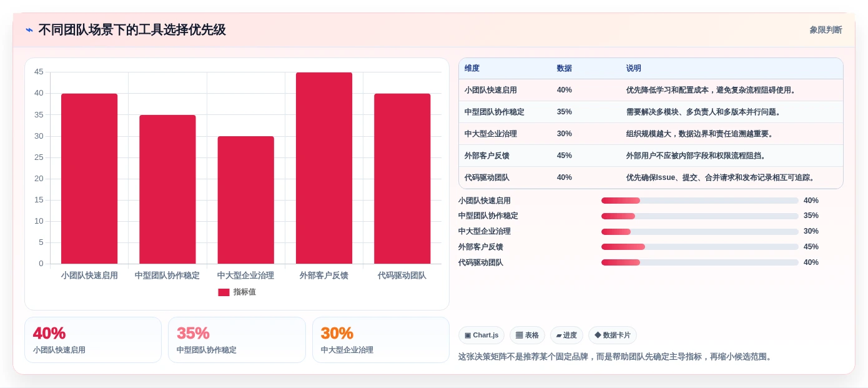Click the 外部客户反馈 progress bar

pos(700,247)
